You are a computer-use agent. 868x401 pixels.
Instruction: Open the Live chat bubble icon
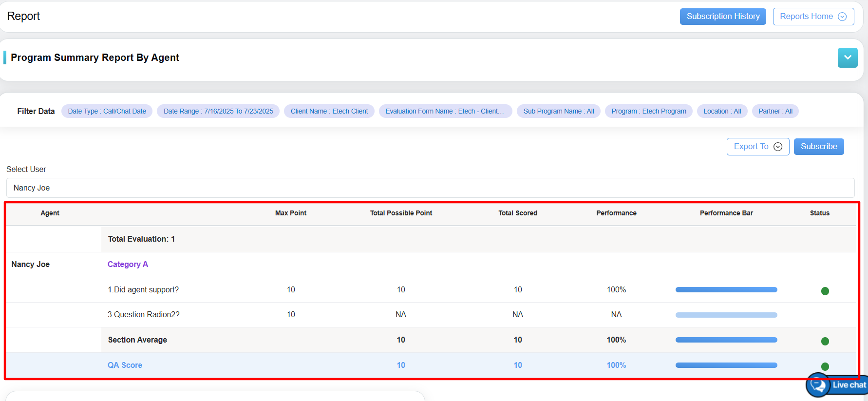(818, 385)
